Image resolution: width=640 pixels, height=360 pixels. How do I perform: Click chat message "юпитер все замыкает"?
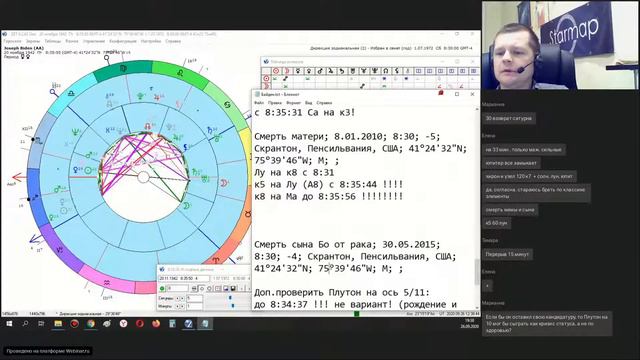(x=511, y=163)
